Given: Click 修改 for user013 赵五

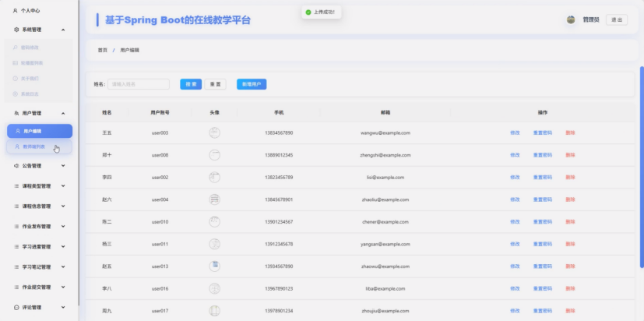Looking at the screenshot, I should pos(515,266).
